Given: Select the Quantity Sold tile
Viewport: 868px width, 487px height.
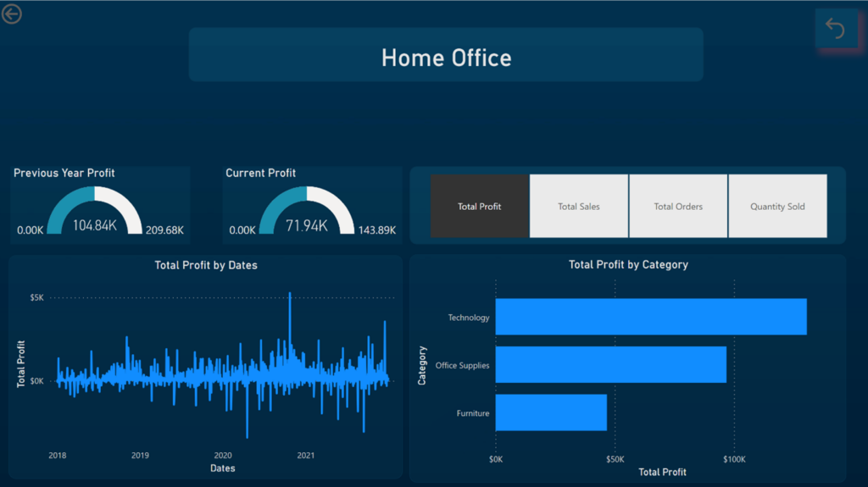Looking at the screenshot, I should [777, 206].
